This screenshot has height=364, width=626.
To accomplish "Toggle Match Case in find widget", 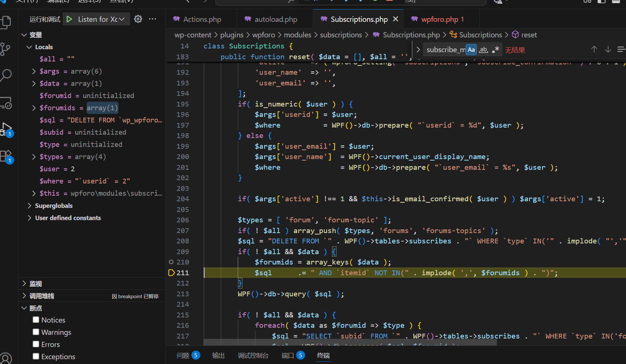I will [x=471, y=50].
